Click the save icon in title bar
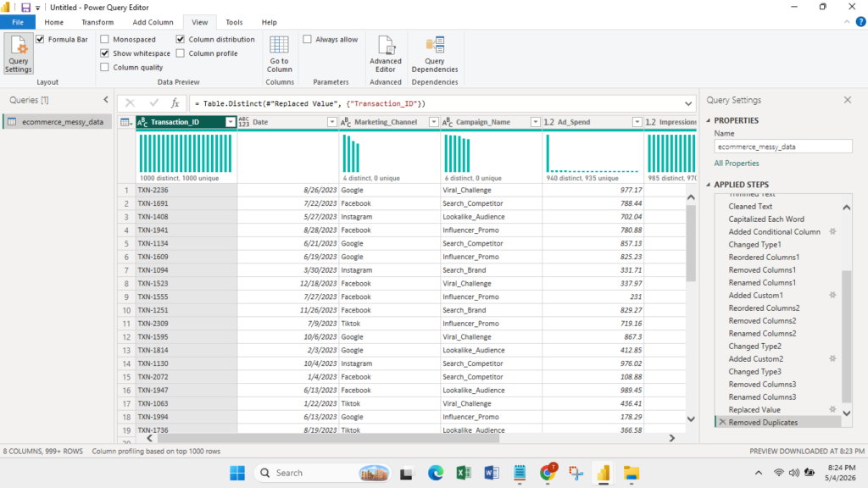This screenshot has width=868, height=488. pos(25,7)
